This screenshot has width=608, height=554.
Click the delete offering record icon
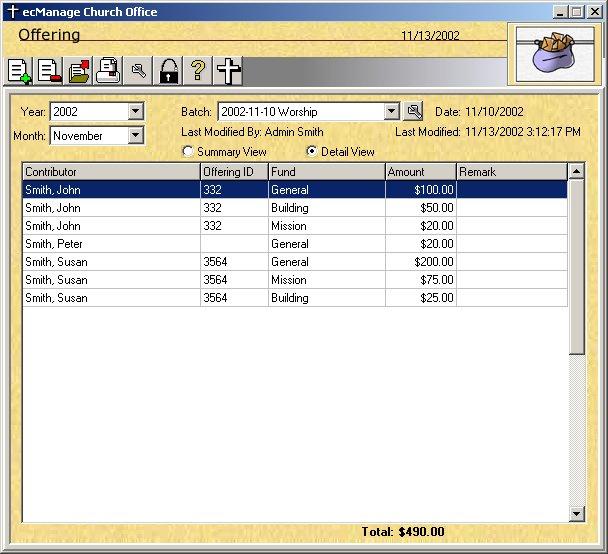pos(49,71)
